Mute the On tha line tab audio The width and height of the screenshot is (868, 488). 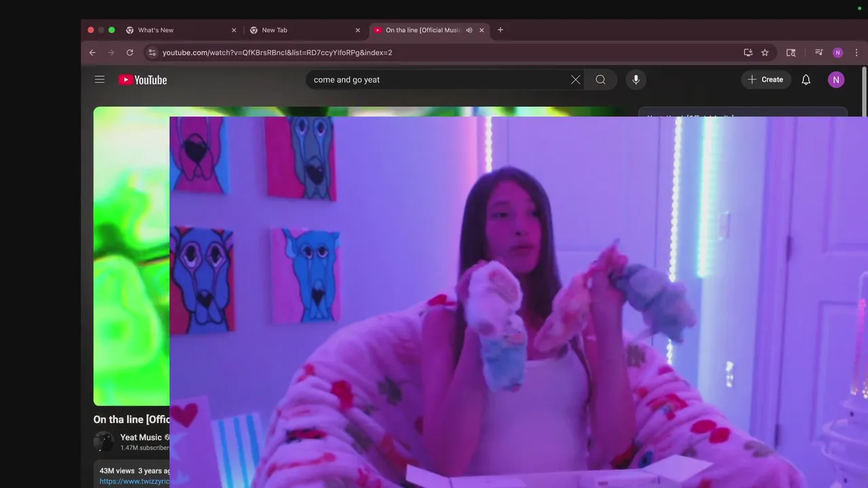click(x=469, y=30)
